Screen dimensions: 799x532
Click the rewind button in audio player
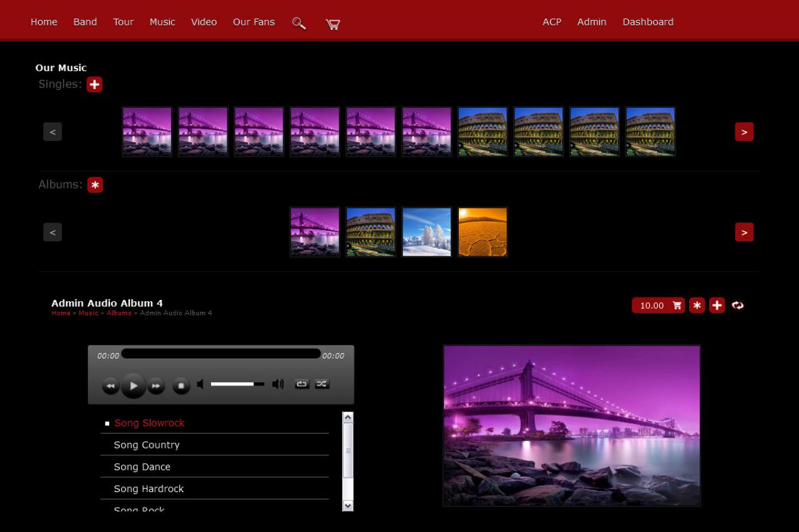pyautogui.click(x=110, y=386)
